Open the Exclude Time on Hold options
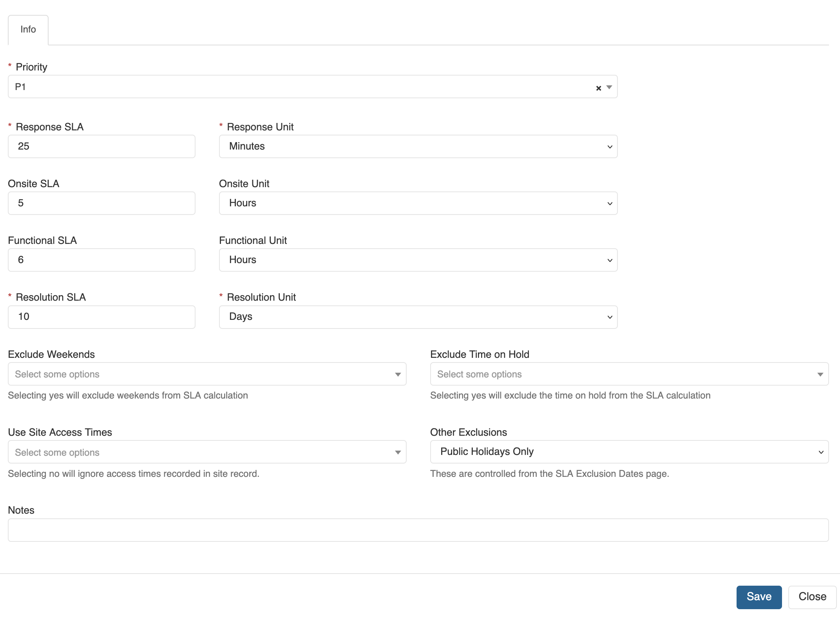Image resolution: width=840 pixels, height=617 pixels. (x=619, y=374)
